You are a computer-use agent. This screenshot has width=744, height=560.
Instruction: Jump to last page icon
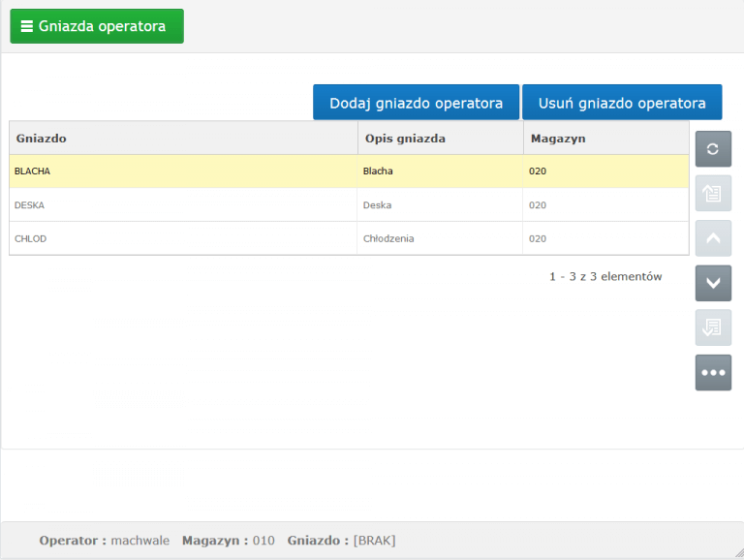pos(713,327)
